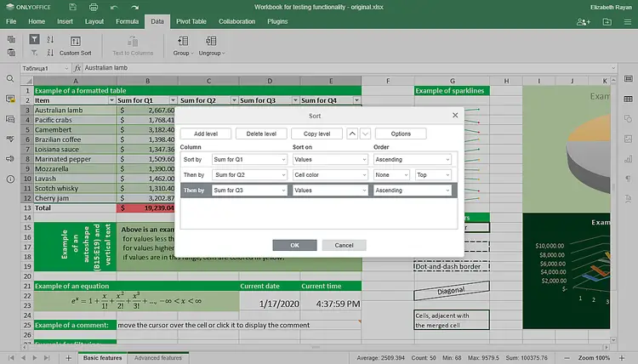Open Custom Sort from the ribbon
The image size is (638, 364).
coord(75,46)
